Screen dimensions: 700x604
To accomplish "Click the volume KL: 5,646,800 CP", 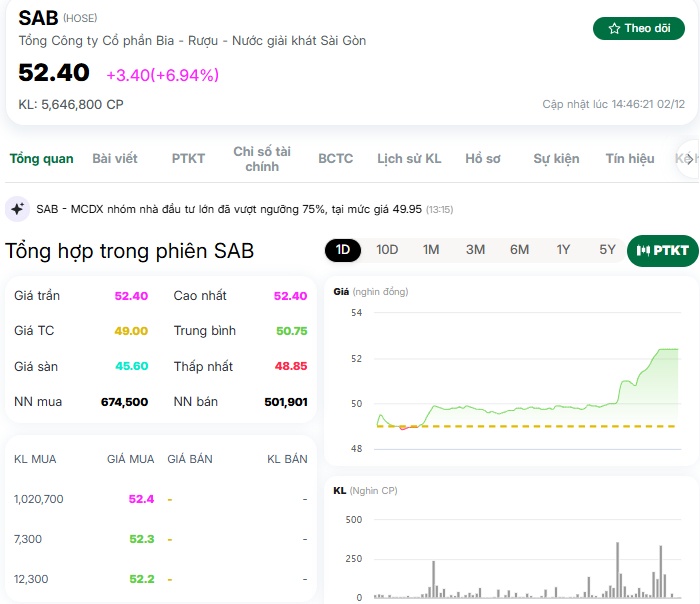I will click(x=71, y=104).
